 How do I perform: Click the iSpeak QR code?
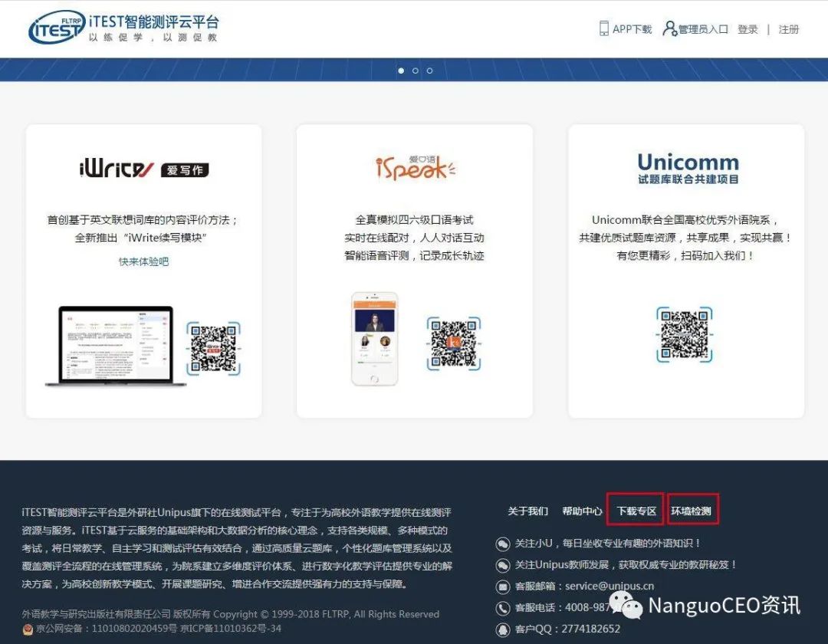454,343
